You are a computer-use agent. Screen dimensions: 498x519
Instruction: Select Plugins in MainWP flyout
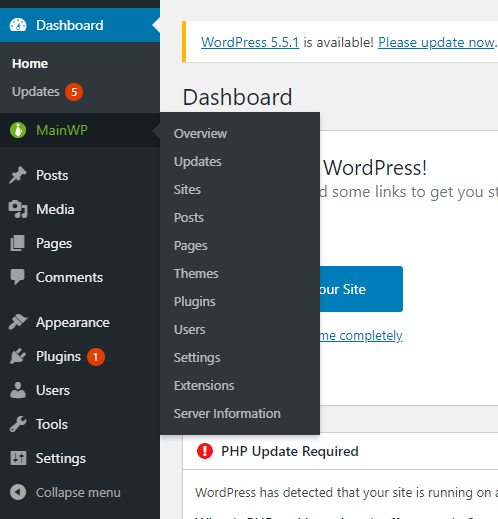point(194,302)
